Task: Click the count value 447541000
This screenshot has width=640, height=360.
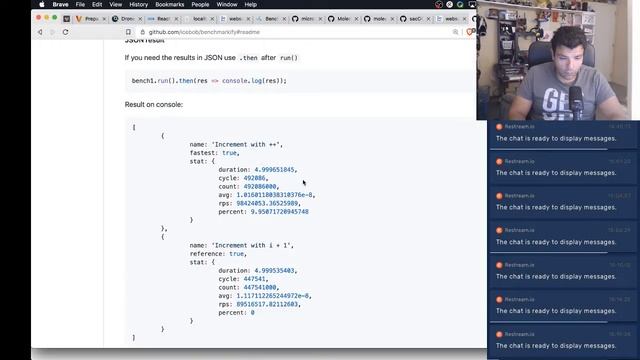Action: point(260,287)
